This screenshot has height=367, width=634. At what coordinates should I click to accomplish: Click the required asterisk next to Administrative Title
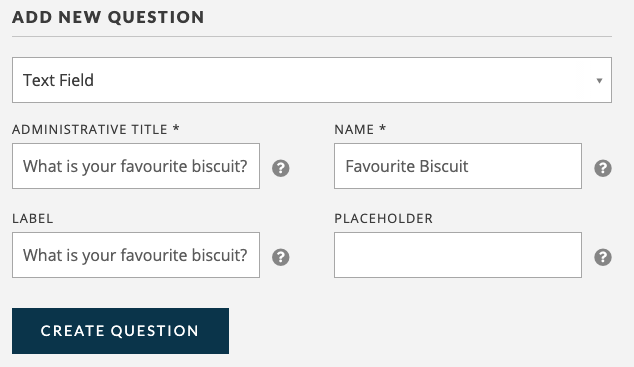176,128
